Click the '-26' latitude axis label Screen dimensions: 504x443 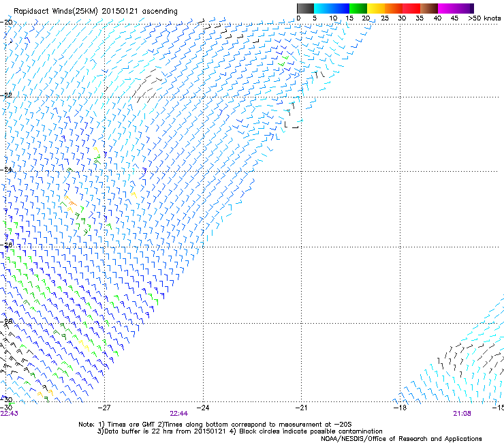6,245
